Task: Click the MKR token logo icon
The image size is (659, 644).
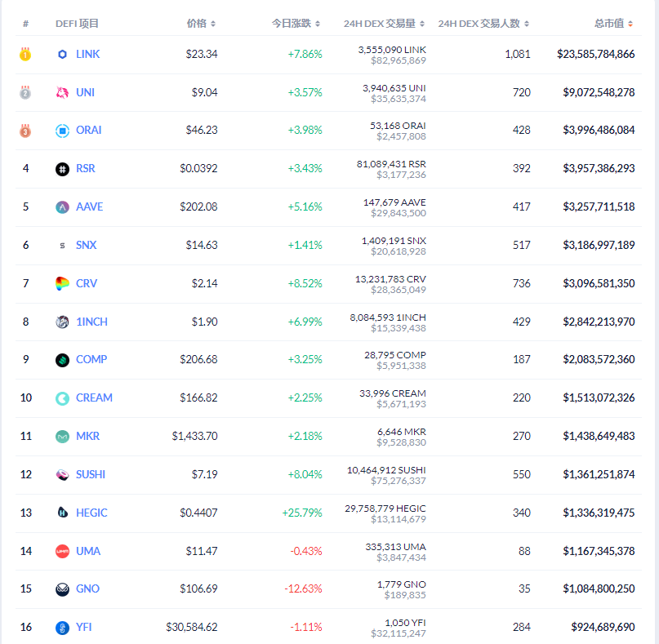Action: [x=62, y=437]
